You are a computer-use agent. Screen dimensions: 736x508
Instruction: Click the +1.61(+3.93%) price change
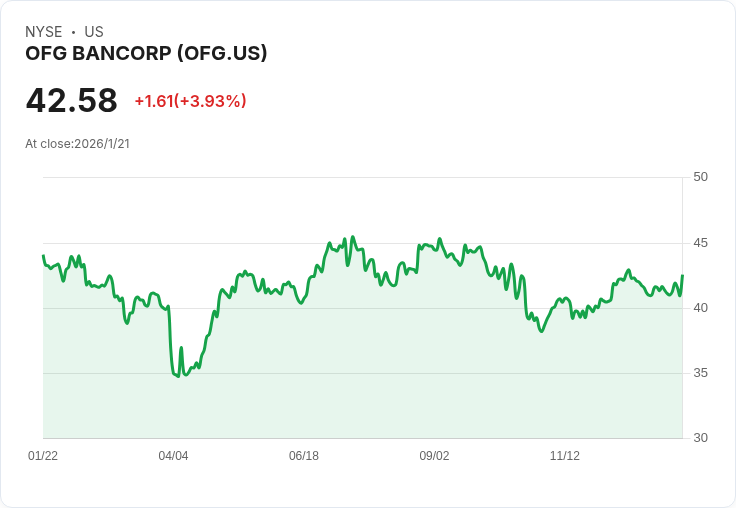190,101
